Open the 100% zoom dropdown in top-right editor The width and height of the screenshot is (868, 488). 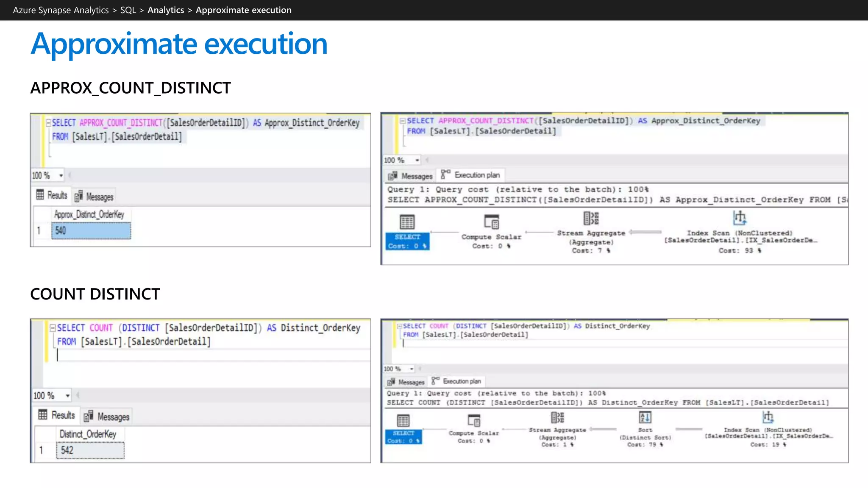tap(417, 160)
